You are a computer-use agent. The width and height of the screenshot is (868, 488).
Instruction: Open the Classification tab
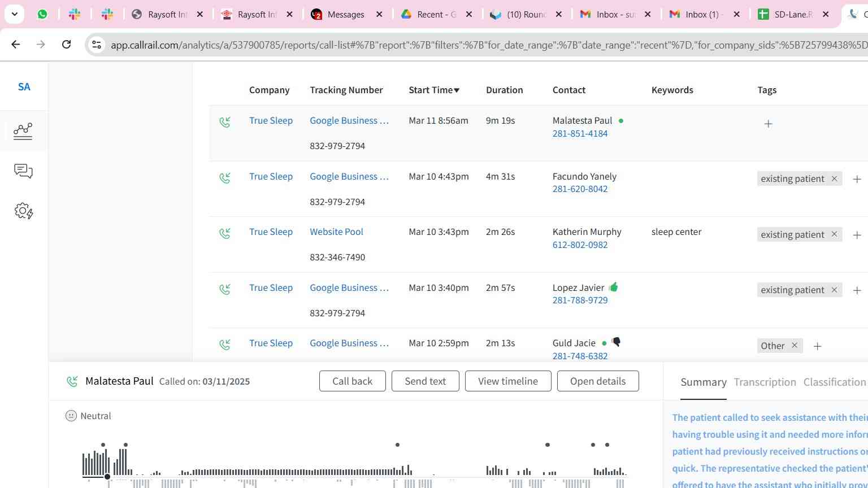(835, 382)
